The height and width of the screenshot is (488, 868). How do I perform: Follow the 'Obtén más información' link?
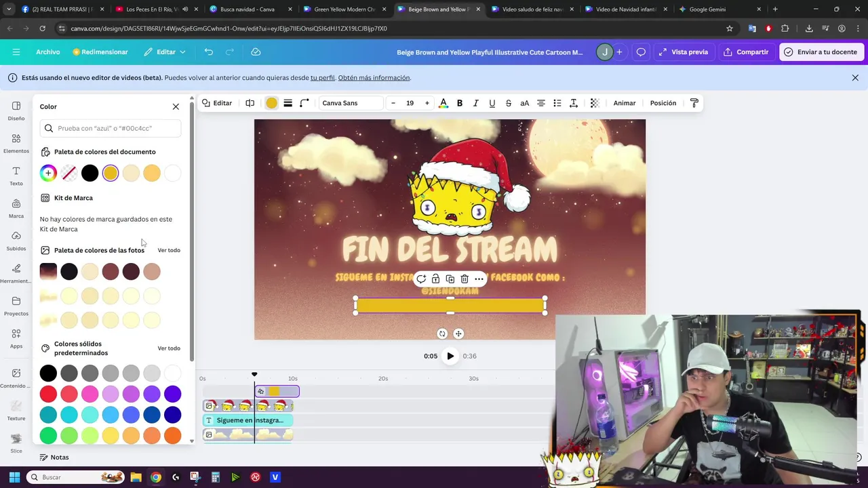[x=374, y=78]
